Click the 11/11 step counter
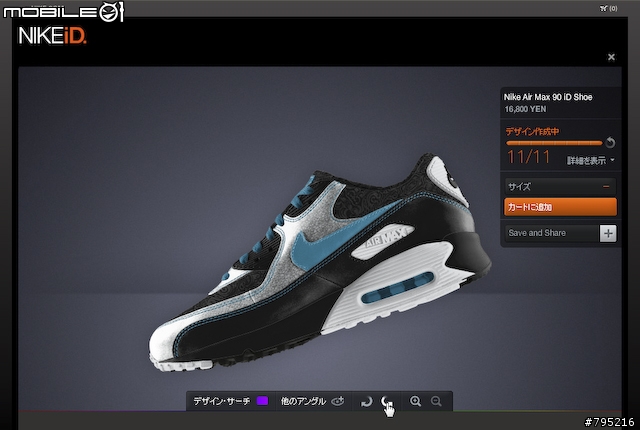 528,157
